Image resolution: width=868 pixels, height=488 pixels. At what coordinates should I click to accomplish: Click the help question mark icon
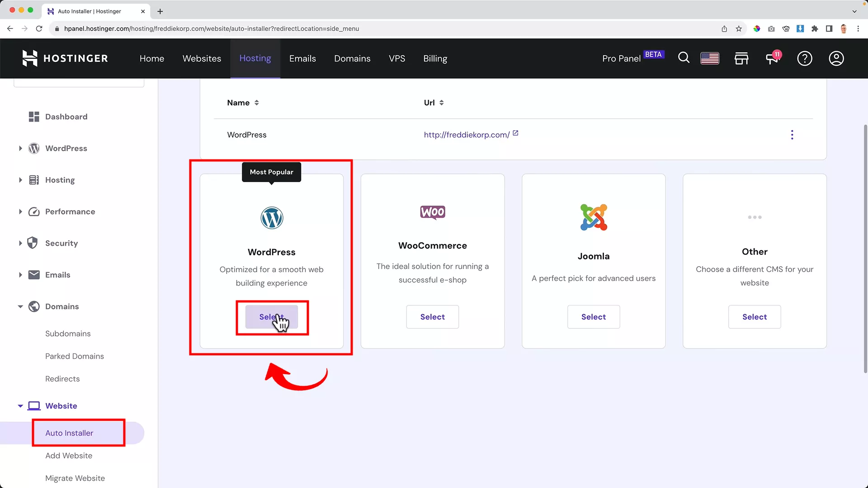[x=805, y=58]
